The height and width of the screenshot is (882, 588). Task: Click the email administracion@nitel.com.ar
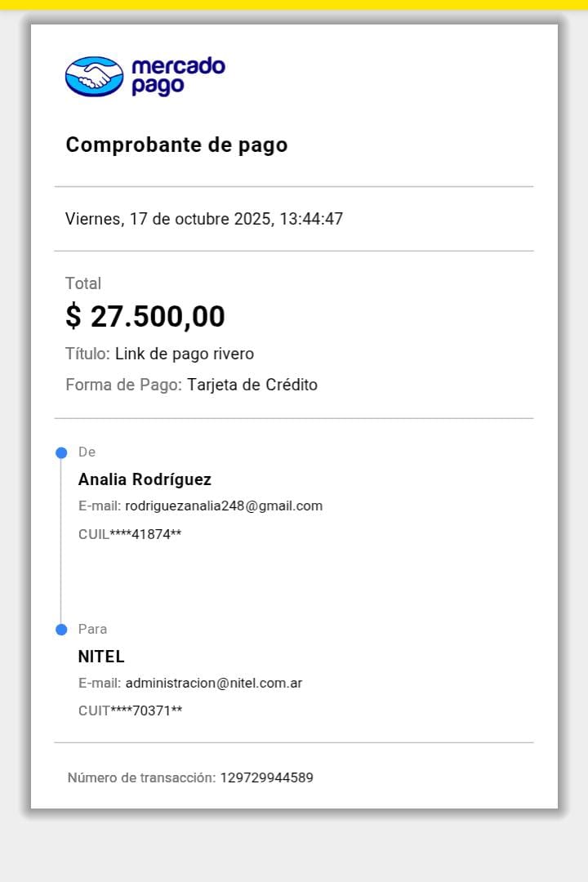pos(214,683)
